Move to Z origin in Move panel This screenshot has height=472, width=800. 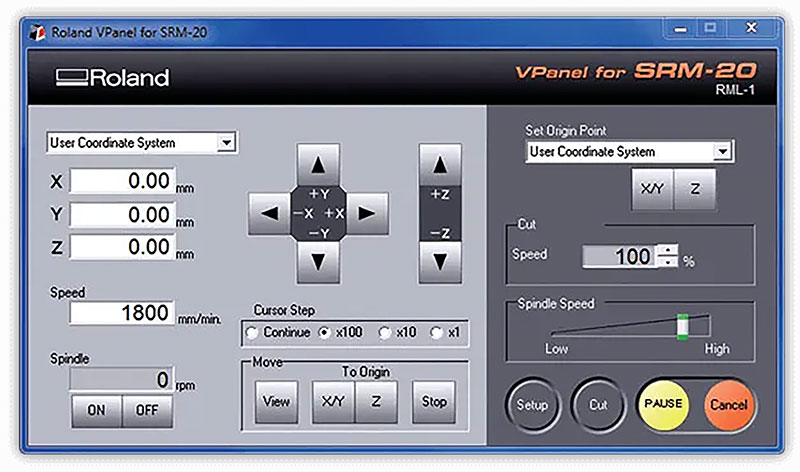tap(376, 402)
